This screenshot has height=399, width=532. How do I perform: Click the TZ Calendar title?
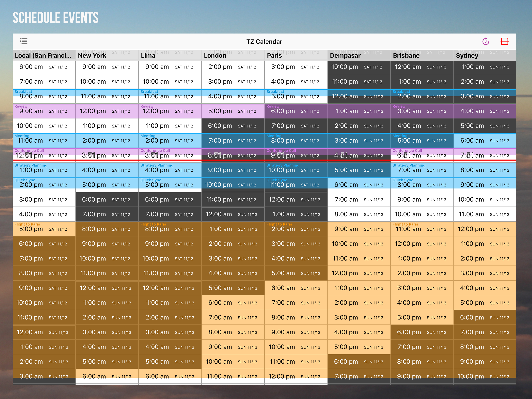tap(264, 42)
